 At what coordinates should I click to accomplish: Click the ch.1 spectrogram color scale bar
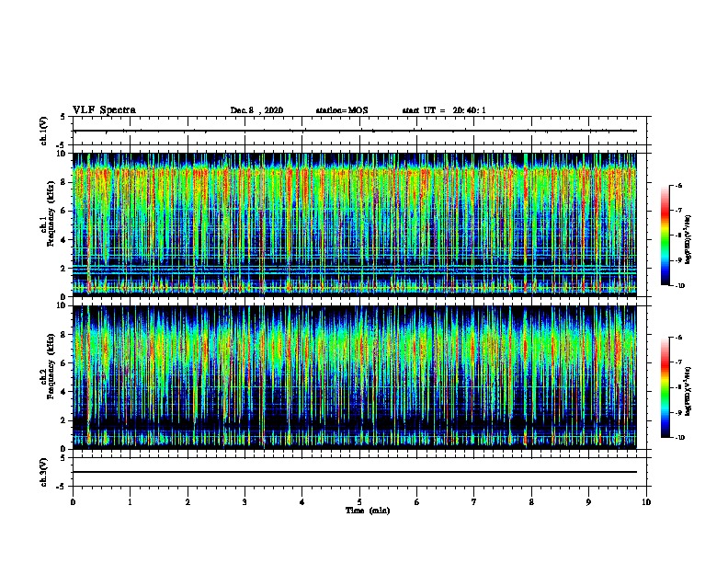[x=665, y=236]
